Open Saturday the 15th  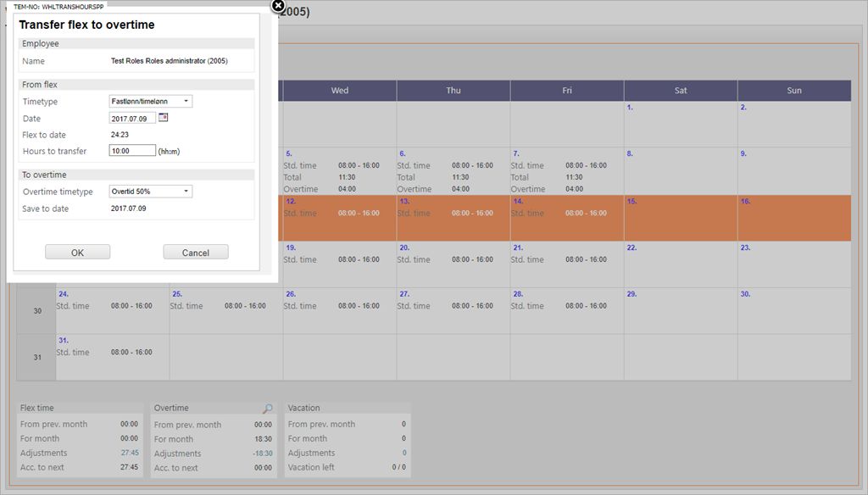[632, 202]
